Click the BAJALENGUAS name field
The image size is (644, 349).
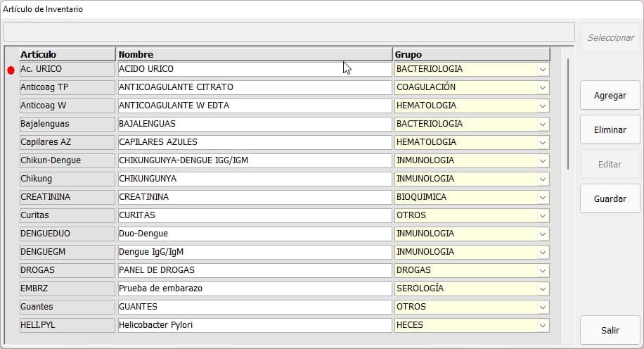pos(255,124)
